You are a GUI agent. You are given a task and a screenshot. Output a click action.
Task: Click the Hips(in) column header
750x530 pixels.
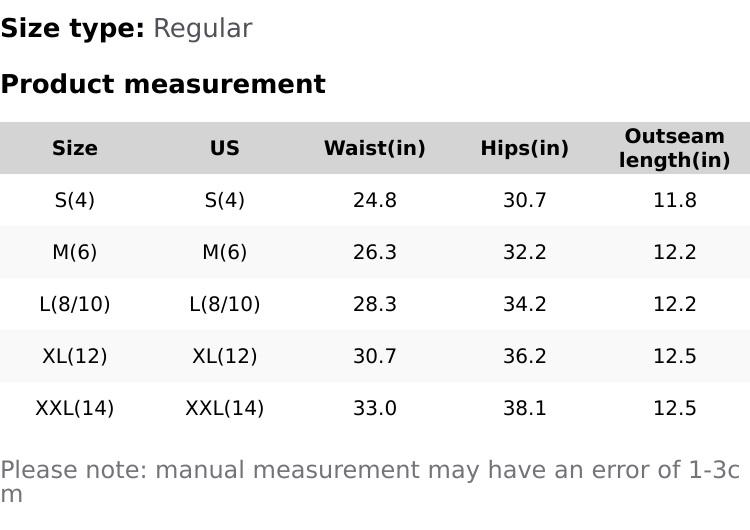pos(525,148)
